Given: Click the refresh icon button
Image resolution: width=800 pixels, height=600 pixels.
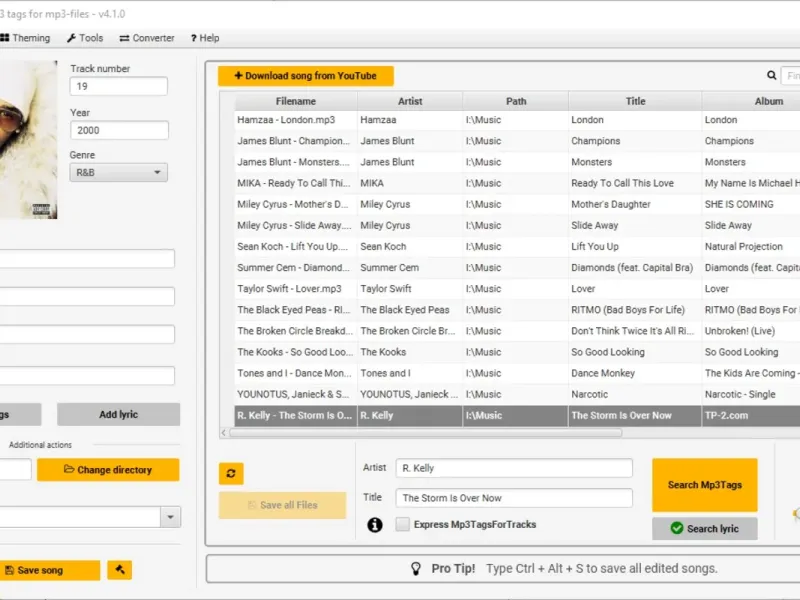Looking at the screenshot, I should 231,474.
